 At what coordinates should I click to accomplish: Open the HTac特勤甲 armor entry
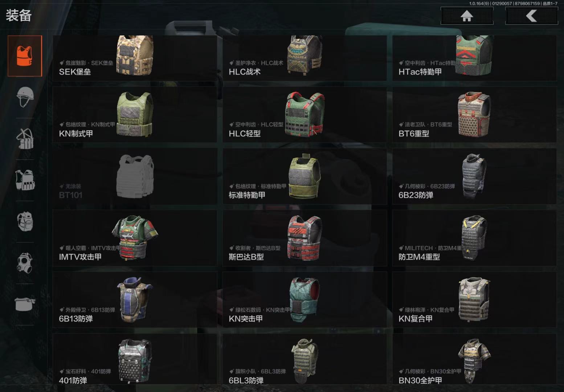(474, 58)
